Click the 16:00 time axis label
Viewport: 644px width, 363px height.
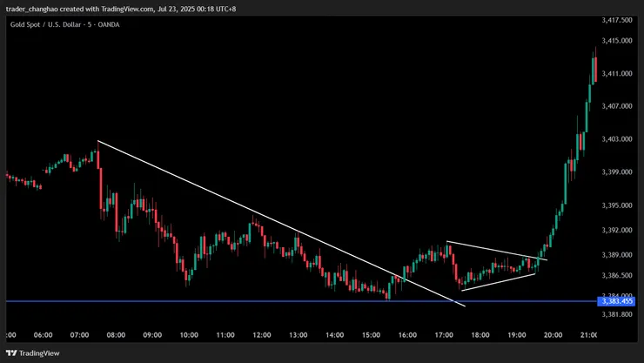click(407, 335)
